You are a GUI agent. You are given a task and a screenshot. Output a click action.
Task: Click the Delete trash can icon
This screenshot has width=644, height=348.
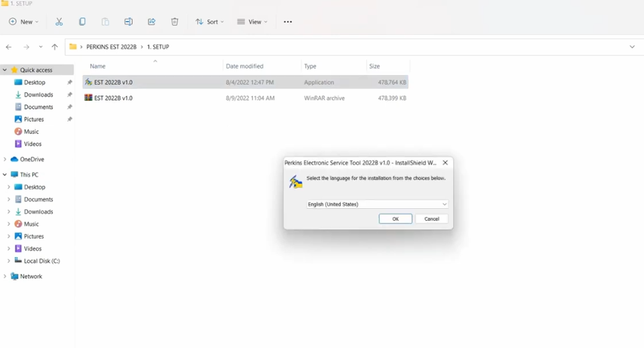pos(175,21)
